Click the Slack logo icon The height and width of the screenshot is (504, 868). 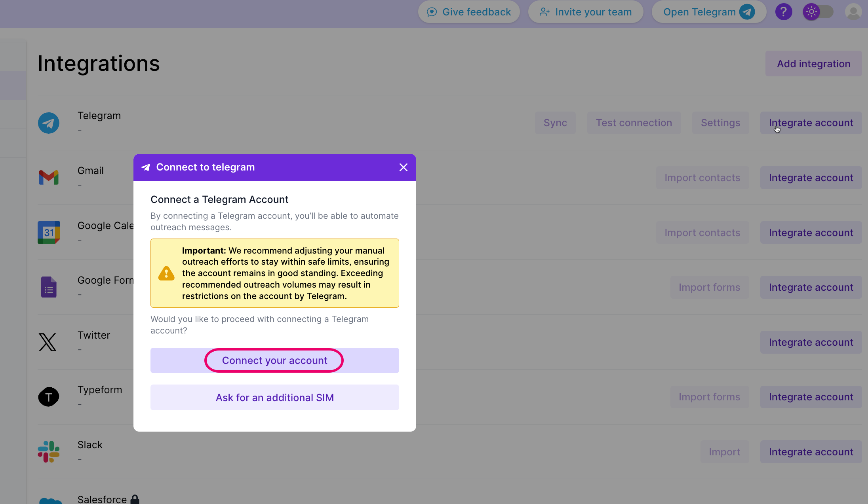pos(49,452)
